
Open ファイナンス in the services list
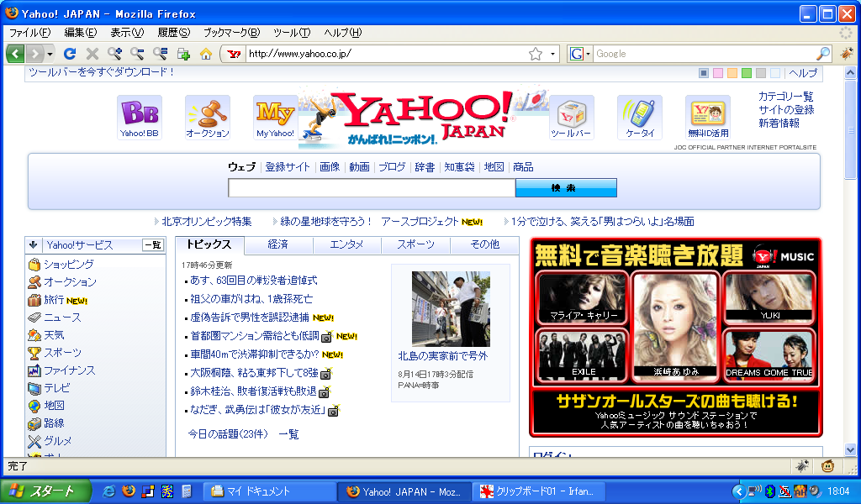point(70,370)
